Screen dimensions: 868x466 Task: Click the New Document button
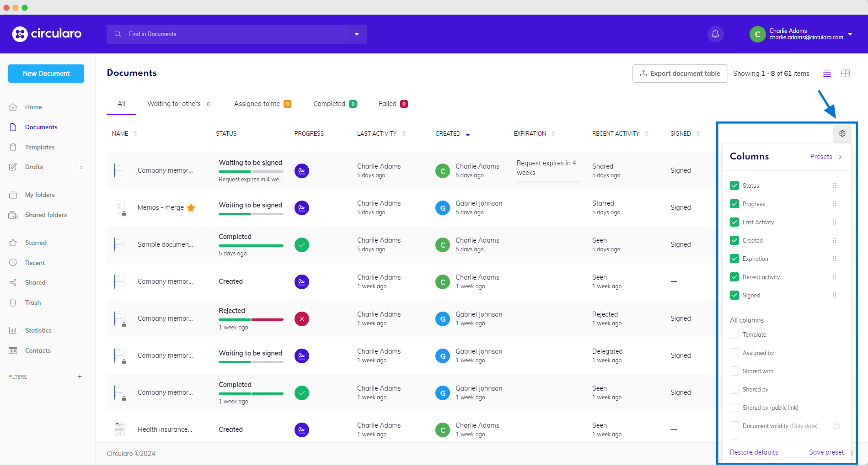click(x=46, y=74)
